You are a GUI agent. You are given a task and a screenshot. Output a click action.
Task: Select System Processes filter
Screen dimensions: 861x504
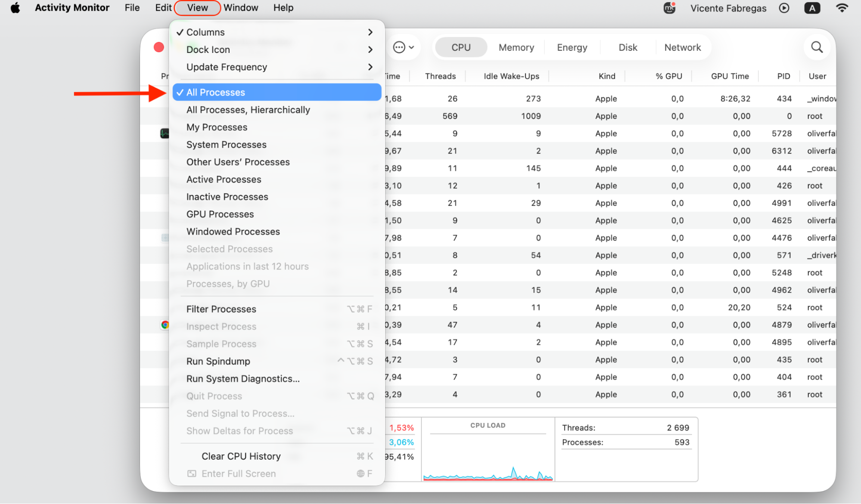[277, 145]
